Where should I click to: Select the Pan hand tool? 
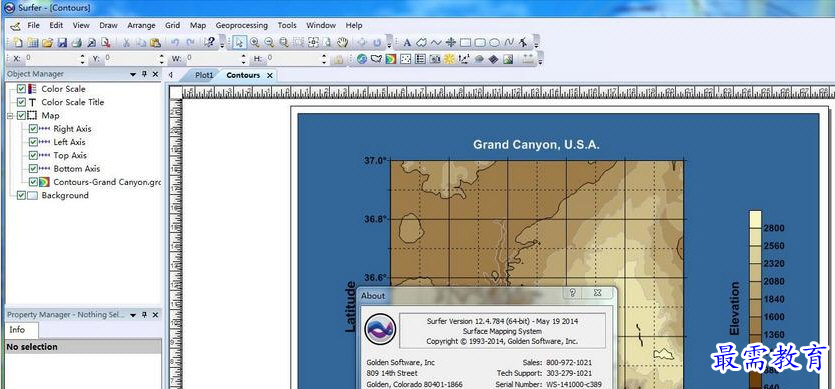click(342, 43)
